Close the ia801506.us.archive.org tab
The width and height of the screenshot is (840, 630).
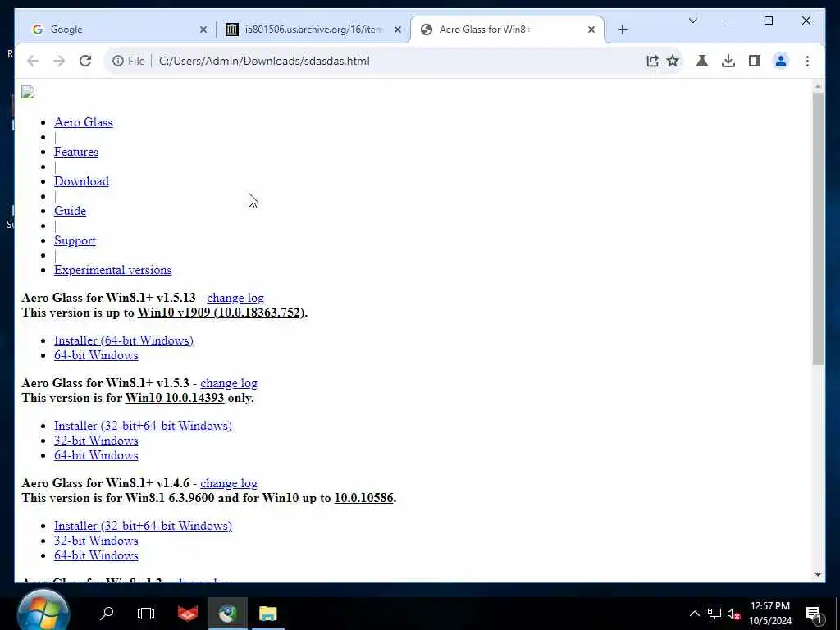[398, 30]
